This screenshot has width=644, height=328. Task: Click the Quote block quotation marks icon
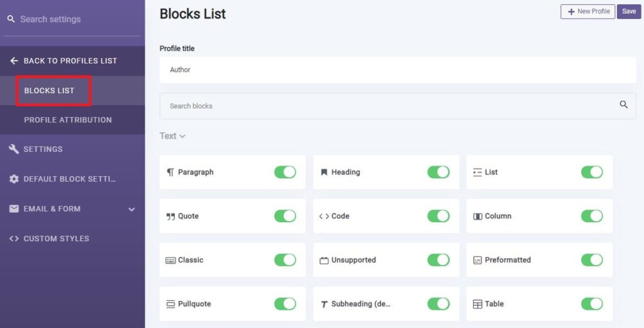point(170,216)
